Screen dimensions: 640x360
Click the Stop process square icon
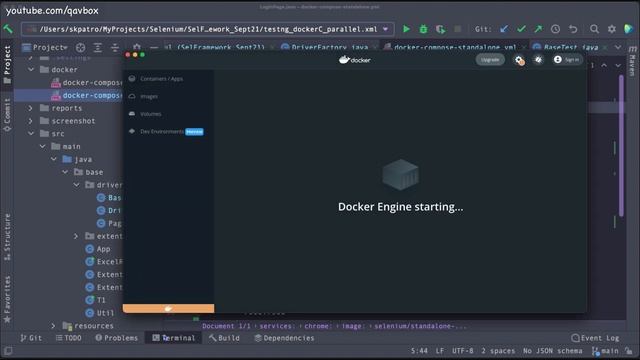[x=458, y=29]
